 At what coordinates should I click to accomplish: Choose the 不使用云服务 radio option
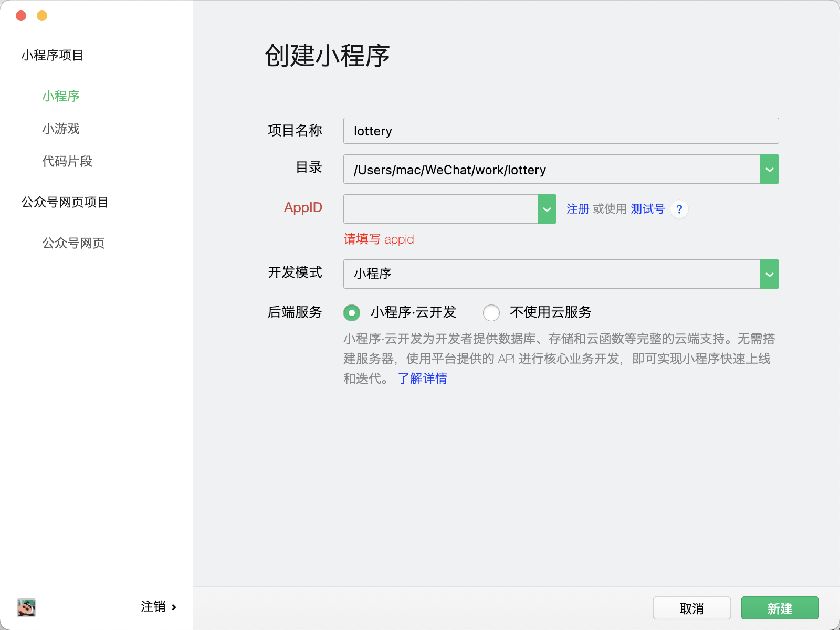click(x=491, y=313)
